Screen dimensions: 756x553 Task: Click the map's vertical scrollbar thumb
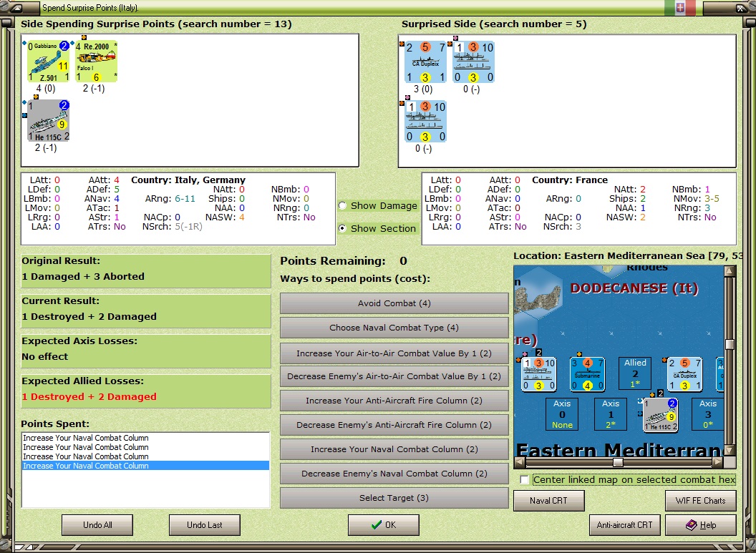point(730,344)
